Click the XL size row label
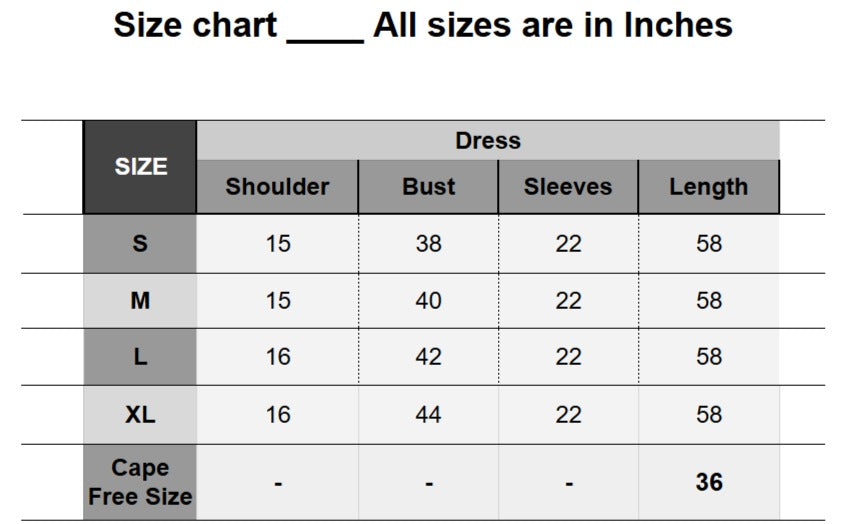845x524 pixels. click(x=140, y=415)
